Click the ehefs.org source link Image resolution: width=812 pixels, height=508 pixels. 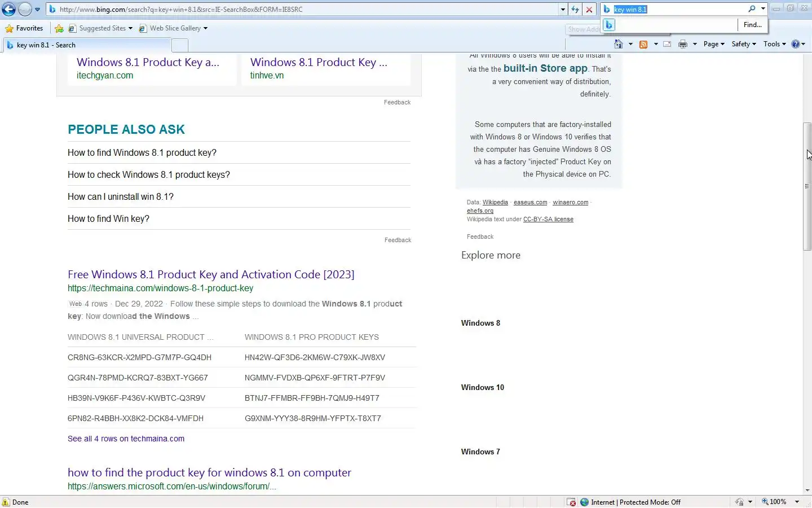click(x=480, y=211)
